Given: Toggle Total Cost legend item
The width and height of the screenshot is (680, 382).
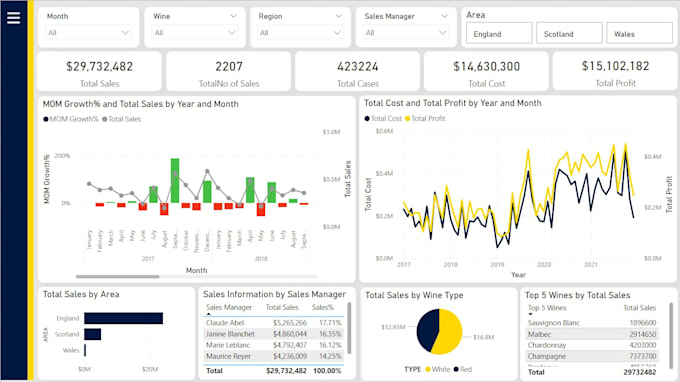Looking at the screenshot, I should pyautogui.click(x=383, y=118).
